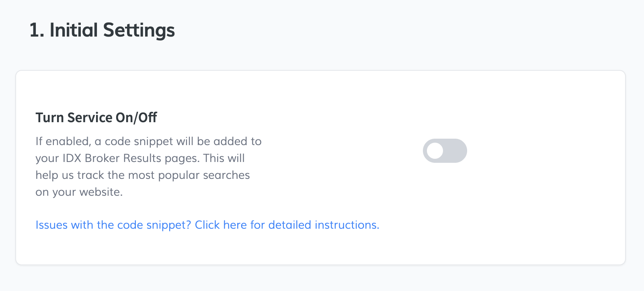Open the code snippet detailed instructions link

pyautogui.click(x=207, y=225)
